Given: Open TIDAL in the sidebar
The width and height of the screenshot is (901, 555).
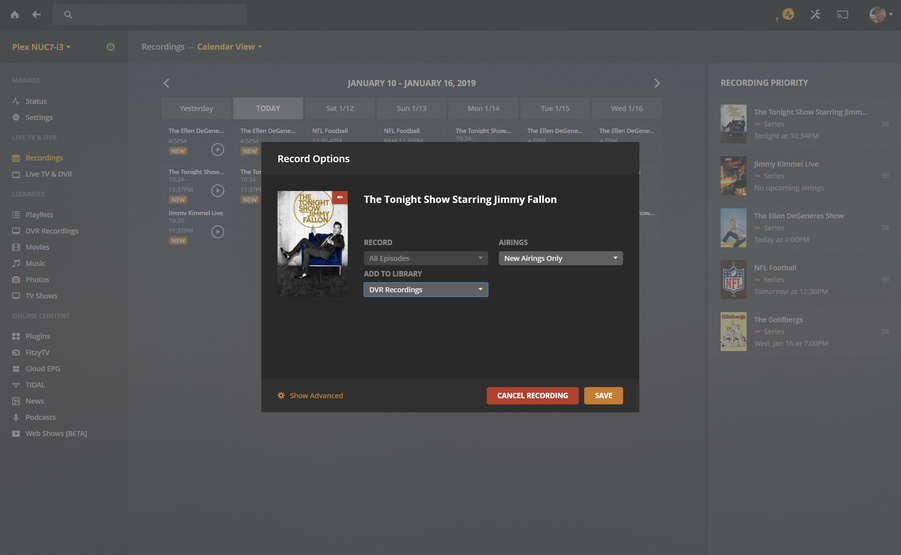Looking at the screenshot, I should [34, 385].
